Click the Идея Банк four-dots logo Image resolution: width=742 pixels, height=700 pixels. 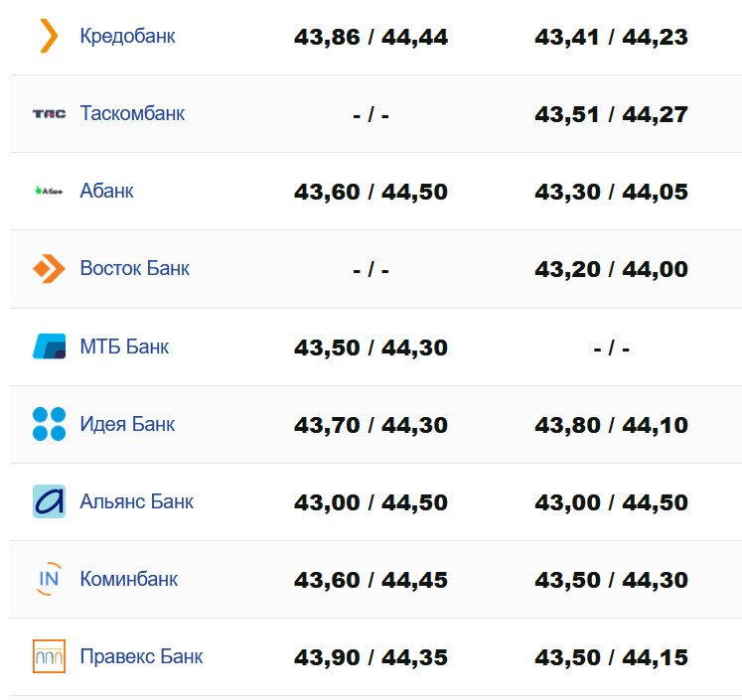click(x=49, y=424)
